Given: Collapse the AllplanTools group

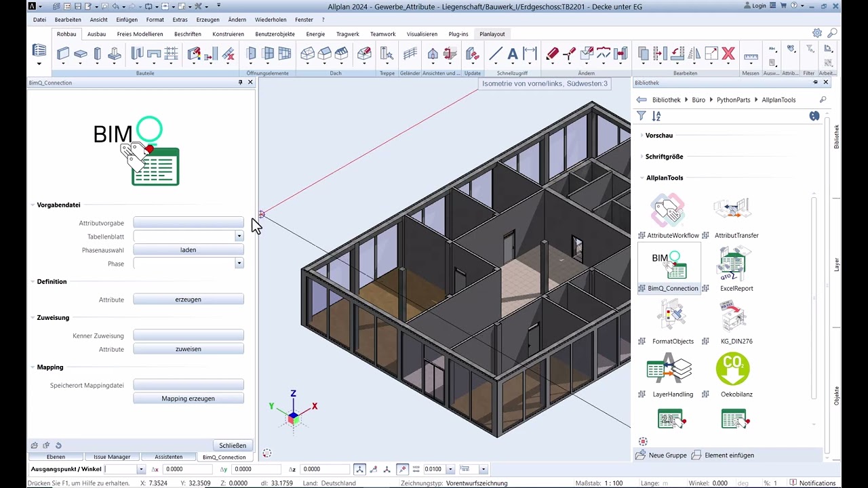Looking at the screenshot, I should pyautogui.click(x=642, y=178).
